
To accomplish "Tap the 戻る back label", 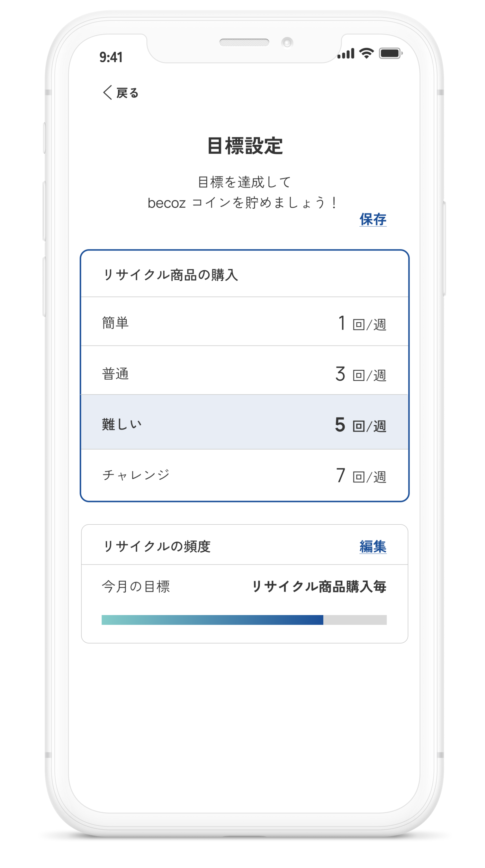I will tap(127, 93).
